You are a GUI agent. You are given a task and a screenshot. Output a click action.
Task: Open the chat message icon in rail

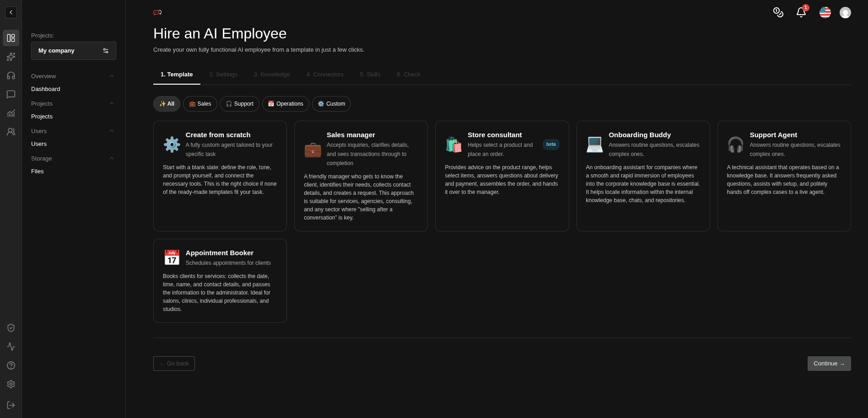pos(11,94)
